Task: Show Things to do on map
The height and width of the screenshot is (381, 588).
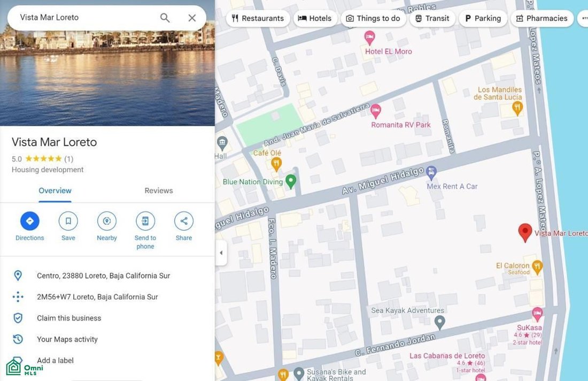Action: click(374, 18)
